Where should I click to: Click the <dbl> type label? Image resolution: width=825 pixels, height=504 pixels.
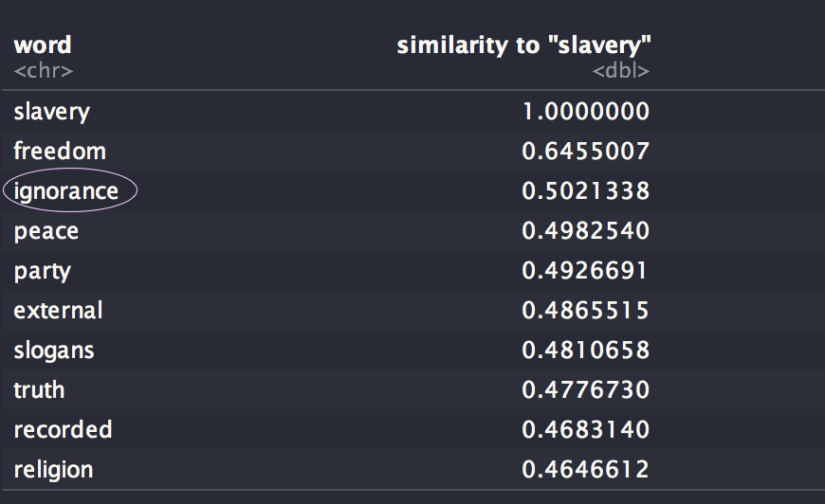click(620, 70)
